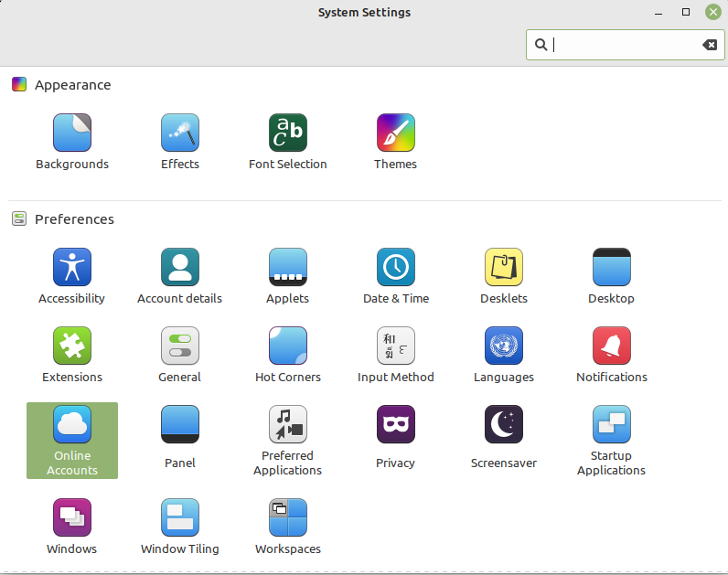Open the Backgrounds settings
This screenshot has height=575, width=728.
pos(72,133)
